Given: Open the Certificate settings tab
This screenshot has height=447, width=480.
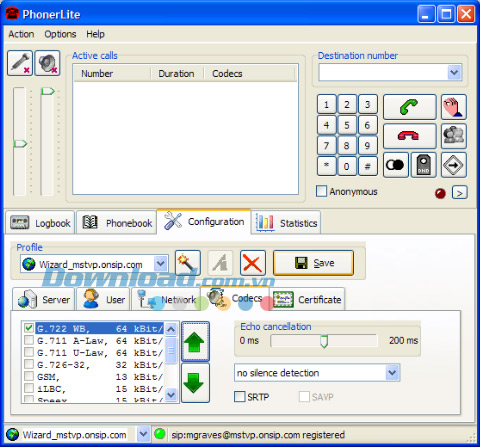Looking at the screenshot, I should pyautogui.click(x=307, y=299).
